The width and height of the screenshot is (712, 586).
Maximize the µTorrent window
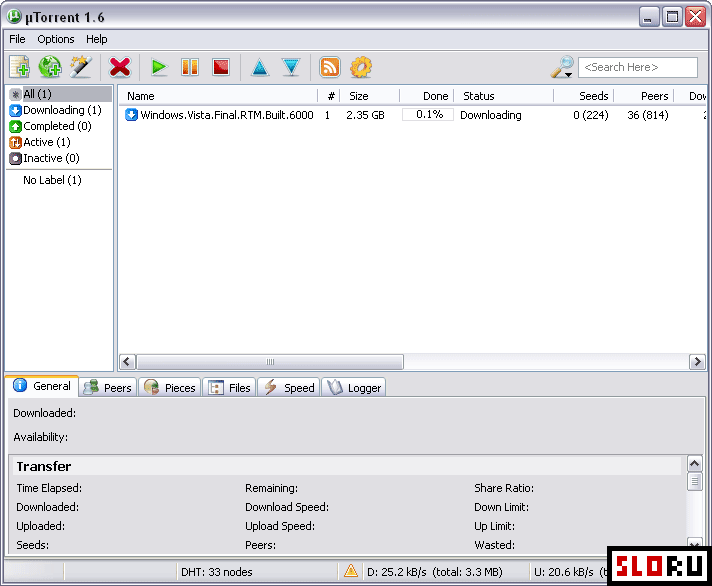coord(672,17)
